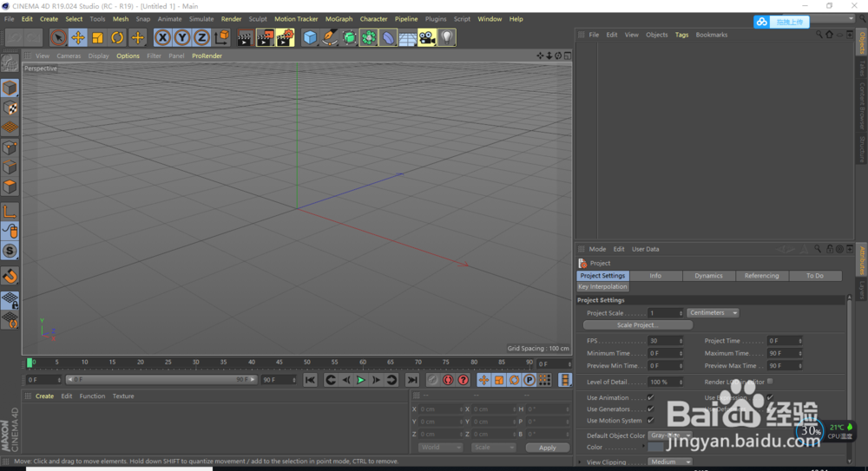This screenshot has width=868, height=471.
Task: Add a Subdivision Surface generator
Action: tap(349, 37)
